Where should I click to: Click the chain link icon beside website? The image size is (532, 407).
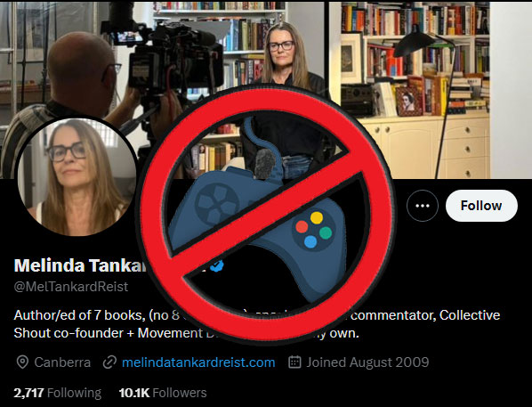(109, 362)
